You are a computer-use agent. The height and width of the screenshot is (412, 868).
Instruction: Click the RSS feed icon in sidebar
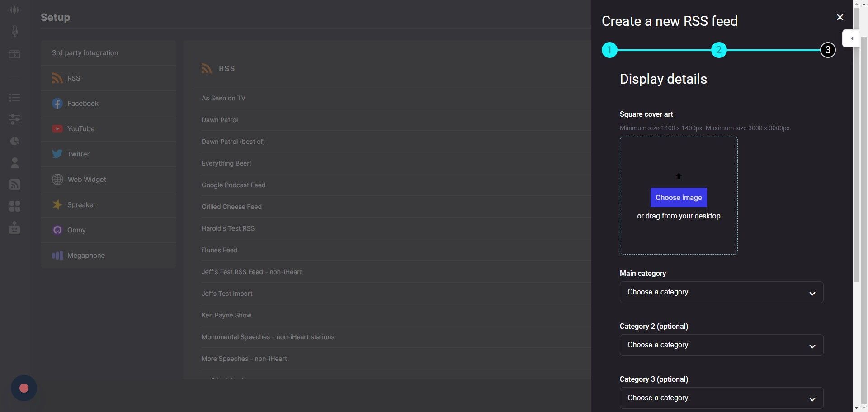14,185
